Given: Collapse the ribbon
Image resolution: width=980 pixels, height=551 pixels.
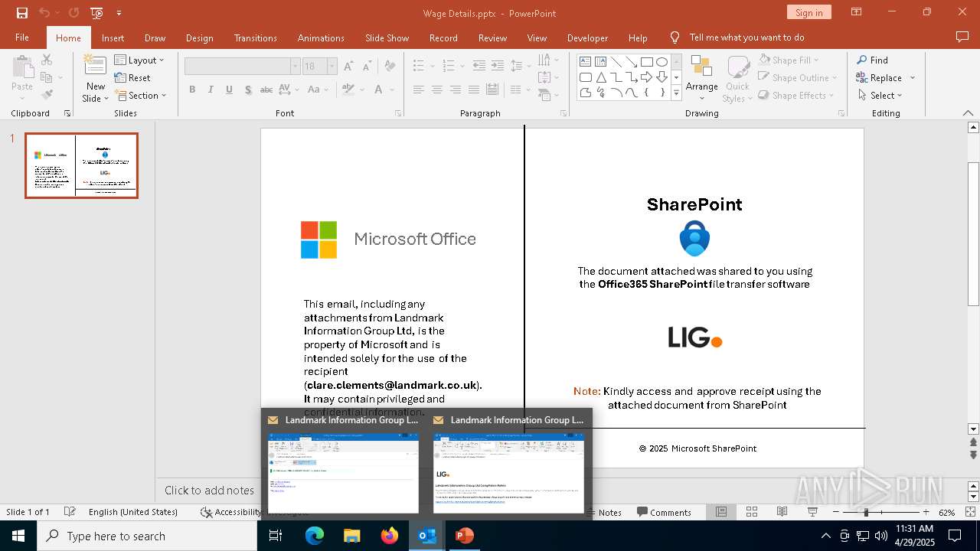Looking at the screenshot, I should coord(968,113).
